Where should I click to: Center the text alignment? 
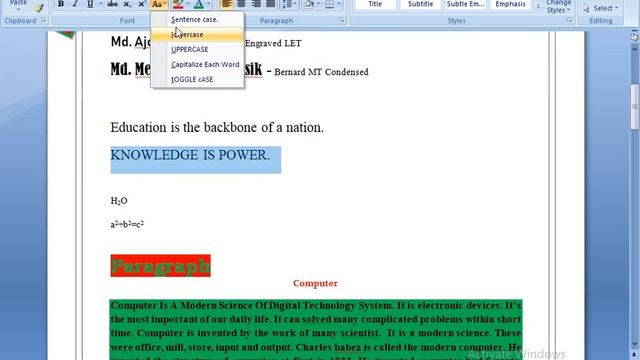pos(241,4)
